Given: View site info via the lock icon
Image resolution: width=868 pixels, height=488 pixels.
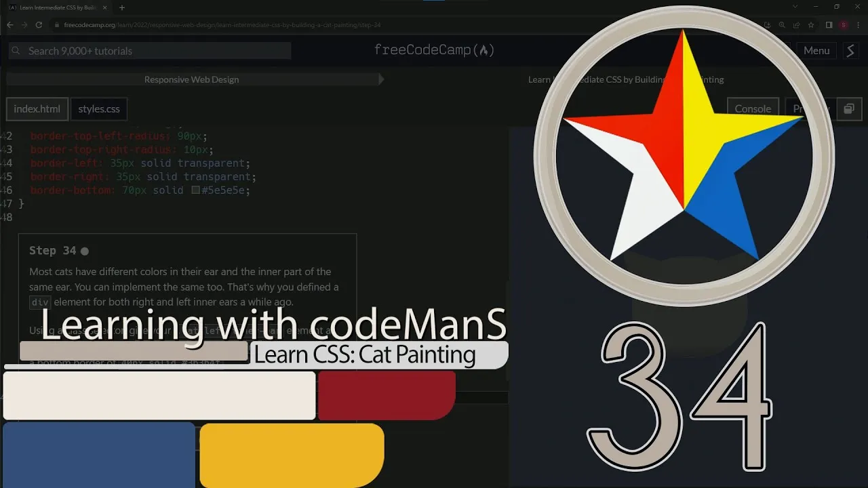Looking at the screenshot, I should pyautogui.click(x=58, y=25).
